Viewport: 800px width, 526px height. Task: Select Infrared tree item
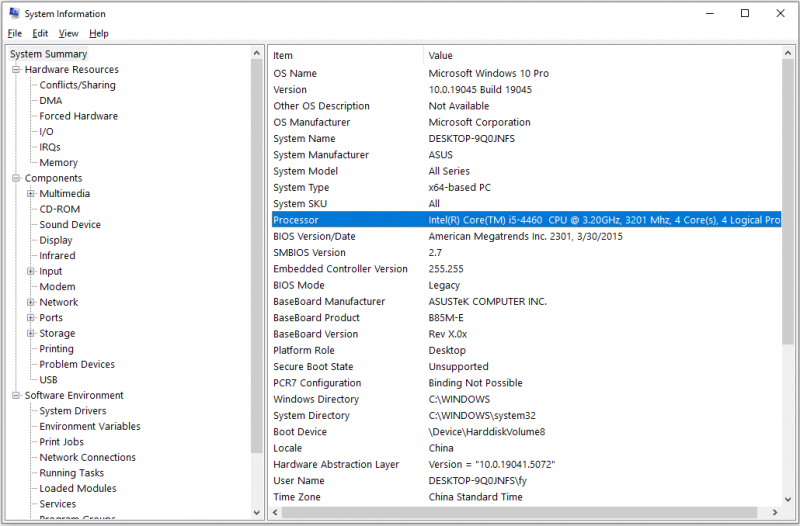57,256
